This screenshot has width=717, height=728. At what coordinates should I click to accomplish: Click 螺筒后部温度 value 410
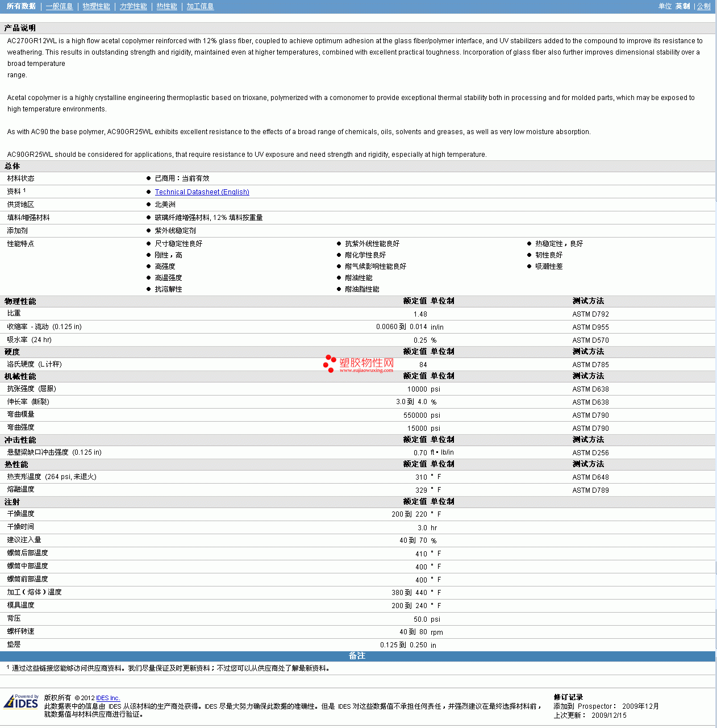click(x=421, y=554)
